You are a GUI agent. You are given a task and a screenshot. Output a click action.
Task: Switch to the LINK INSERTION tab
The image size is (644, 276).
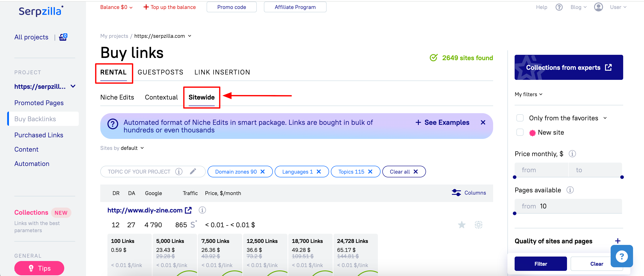coord(222,72)
